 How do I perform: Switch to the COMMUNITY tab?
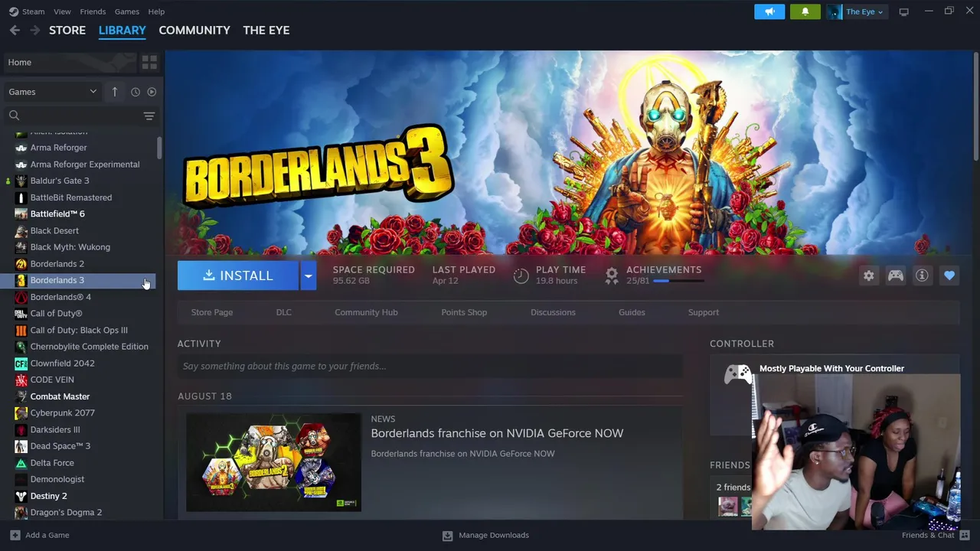point(194,30)
